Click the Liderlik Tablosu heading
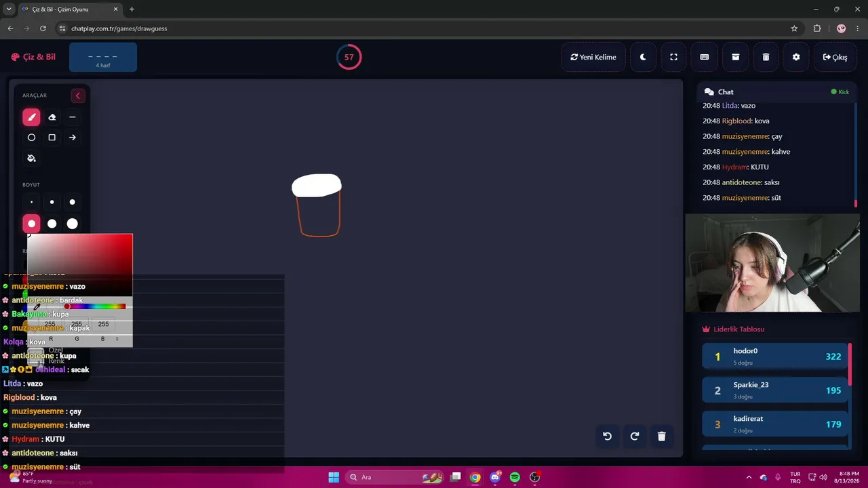The image size is (868, 488). [x=733, y=329]
